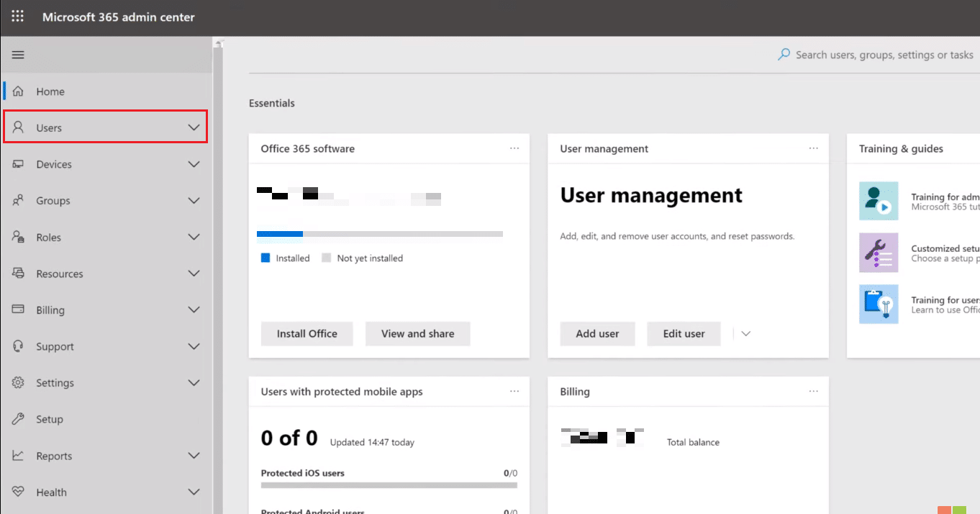Click the search magnifier icon
This screenshot has height=514, width=980.
point(784,55)
